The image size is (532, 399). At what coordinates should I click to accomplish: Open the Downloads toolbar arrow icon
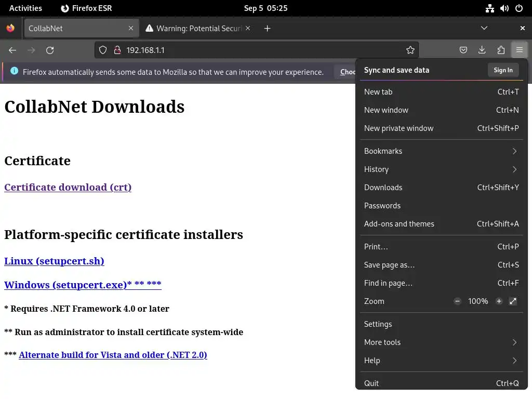coord(482,50)
